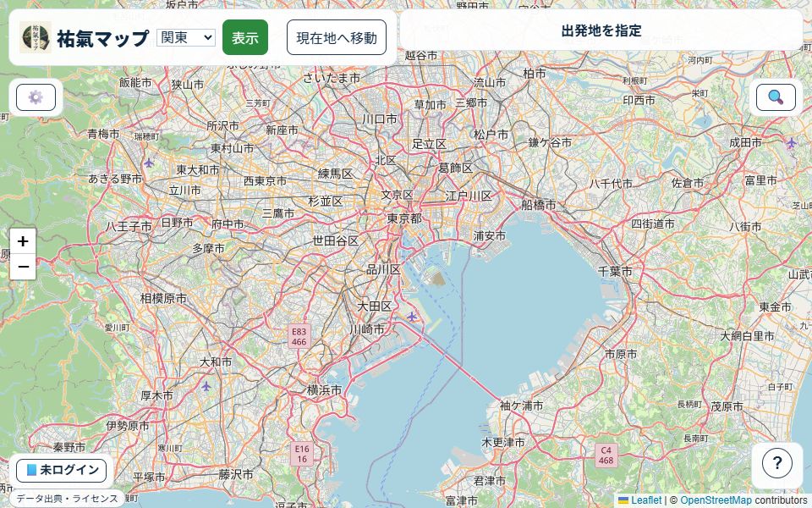
Task: Click the 足立区 map label
Action: 430,144
